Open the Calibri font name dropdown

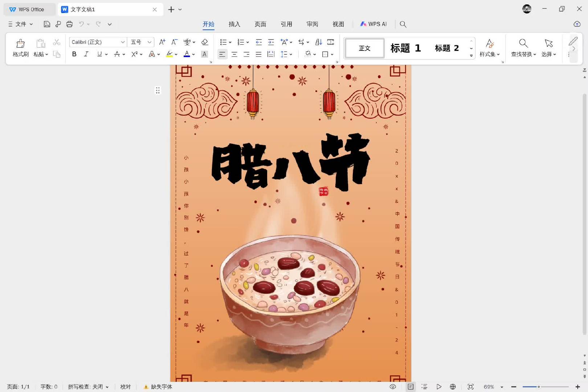pos(123,42)
